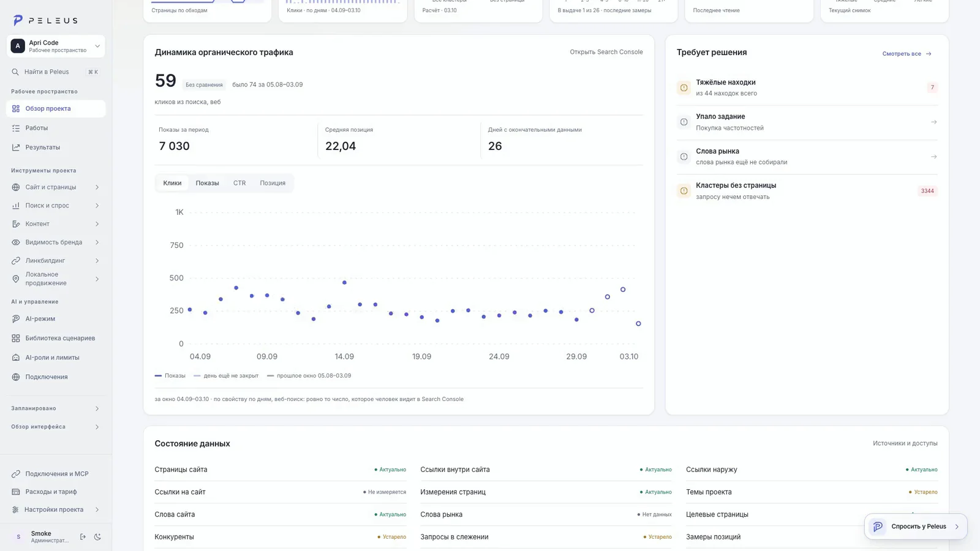Click the Страницы сайта data row

pos(281,470)
